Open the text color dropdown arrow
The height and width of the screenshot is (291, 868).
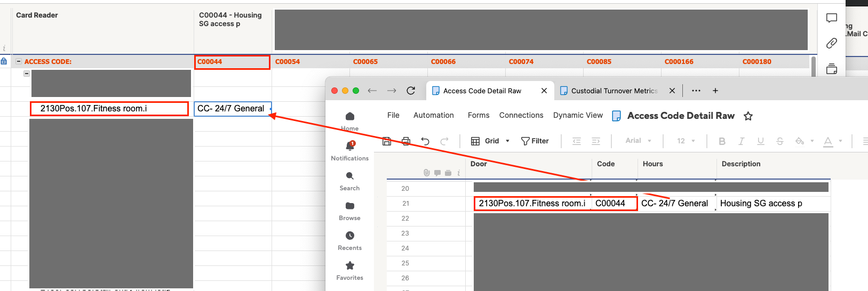pyautogui.click(x=840, y=141)
